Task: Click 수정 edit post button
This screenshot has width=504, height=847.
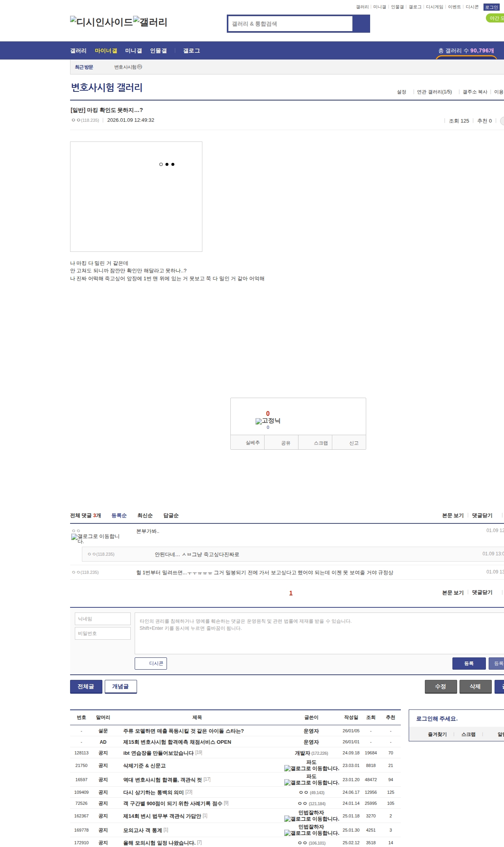Action: (441, 687)
